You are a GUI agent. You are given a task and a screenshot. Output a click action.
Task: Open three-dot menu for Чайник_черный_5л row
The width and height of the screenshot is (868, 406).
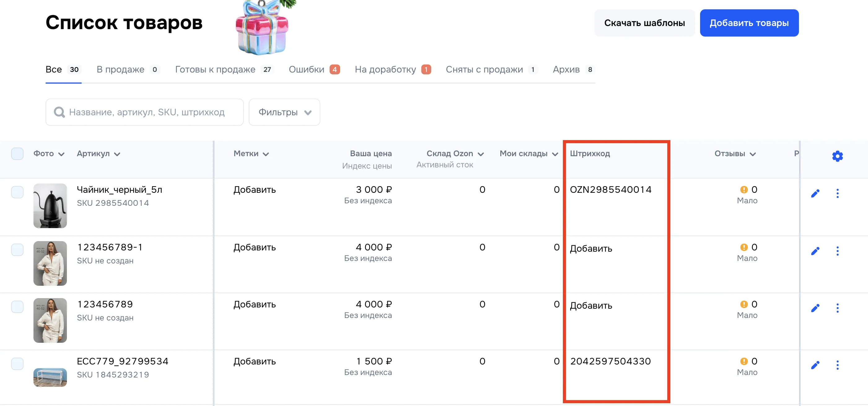click(x=838, y=193)
